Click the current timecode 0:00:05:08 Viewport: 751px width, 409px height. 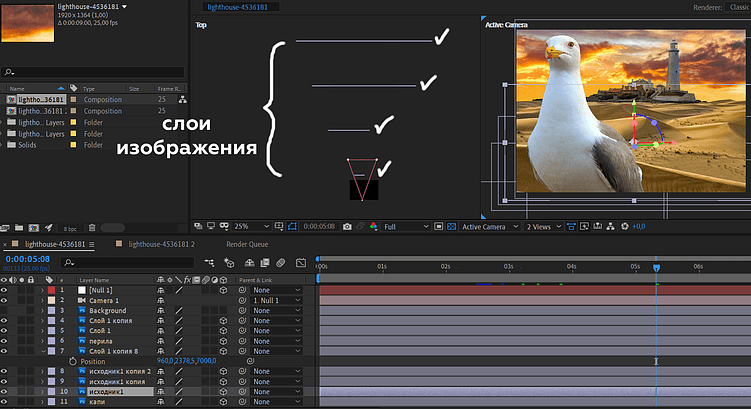pos(28,258)
